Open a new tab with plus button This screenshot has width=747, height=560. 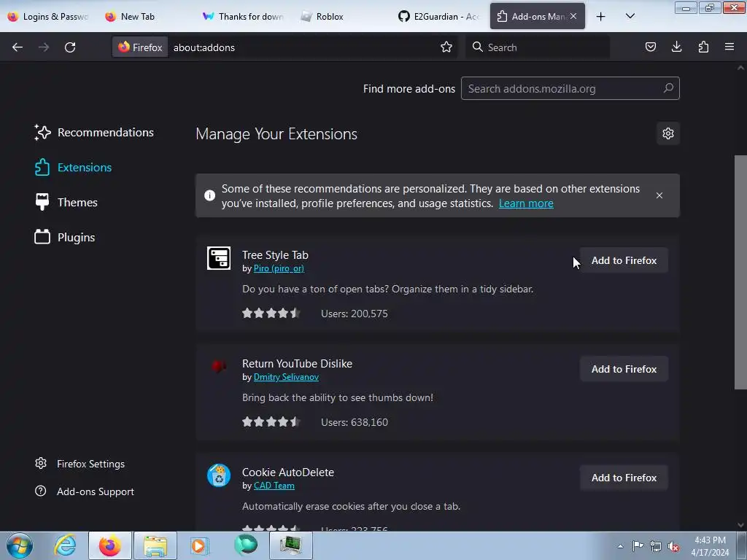pos(601,17)
